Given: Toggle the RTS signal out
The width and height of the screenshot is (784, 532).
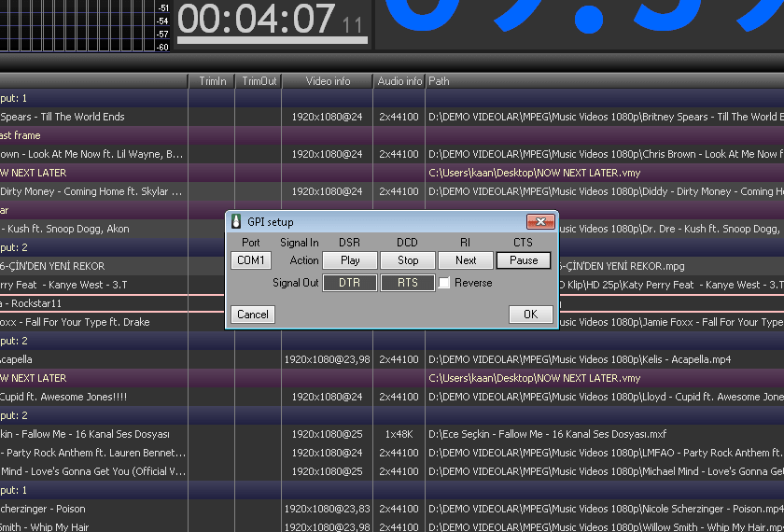Looking at the screenshot, I should (408, 283).
